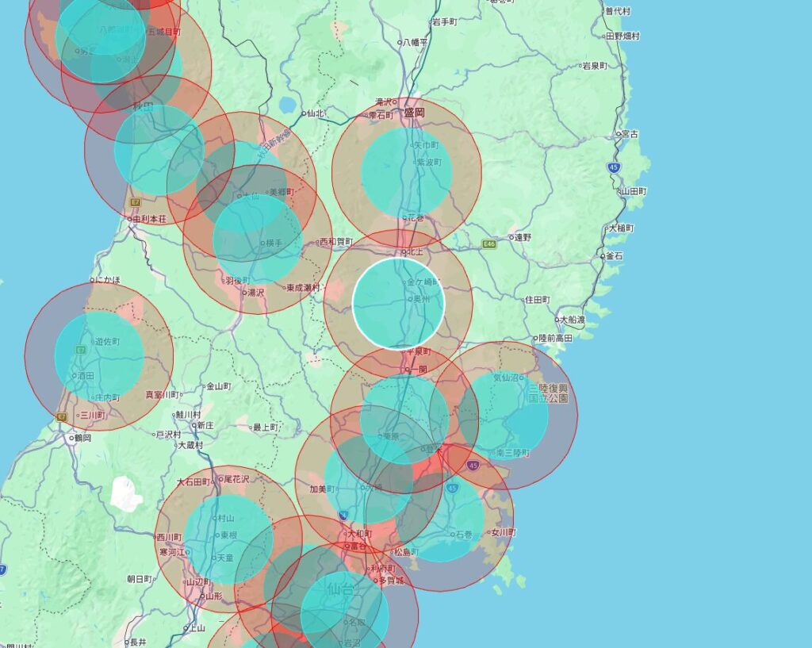Click the 西和賀町 label
Image resolution: width=812 pixels, height=648 pixels.
tap(335, 242)
